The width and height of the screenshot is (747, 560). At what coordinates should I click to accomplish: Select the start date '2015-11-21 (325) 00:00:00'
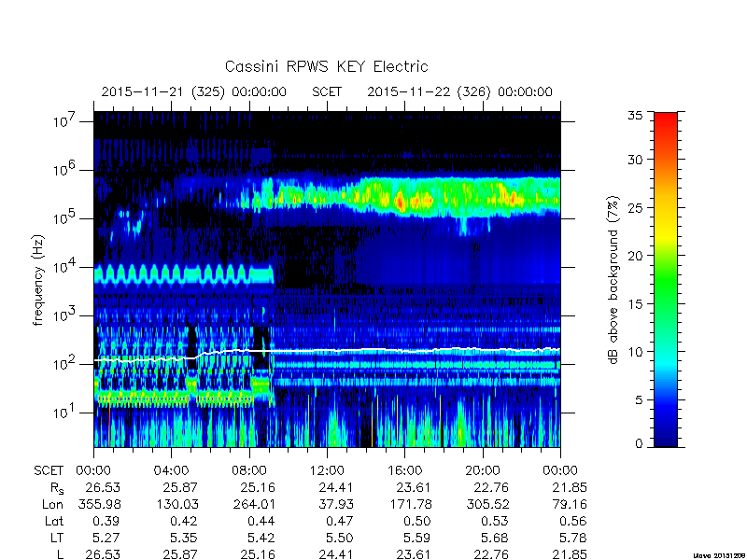pos(194,91)
